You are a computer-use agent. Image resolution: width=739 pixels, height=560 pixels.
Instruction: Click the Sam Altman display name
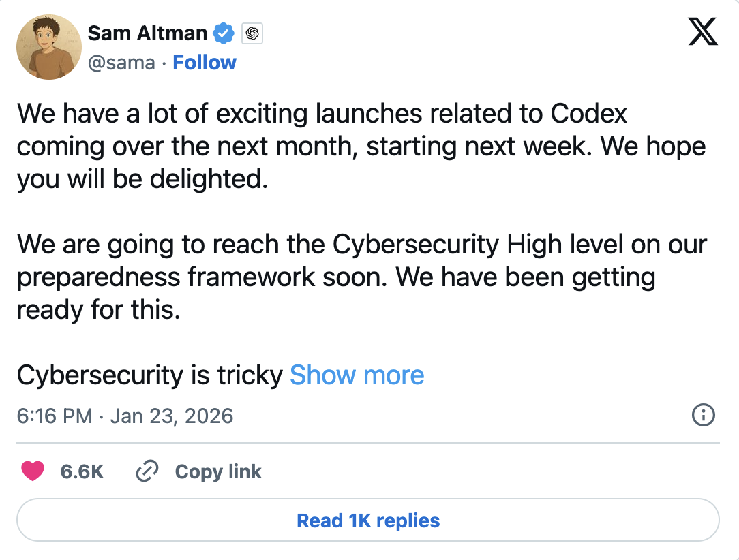point(147,33)
